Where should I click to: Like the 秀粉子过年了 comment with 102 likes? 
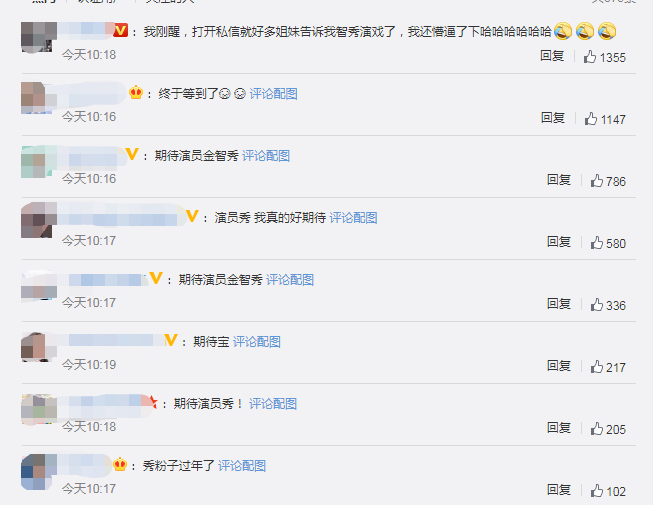(596, 491)
